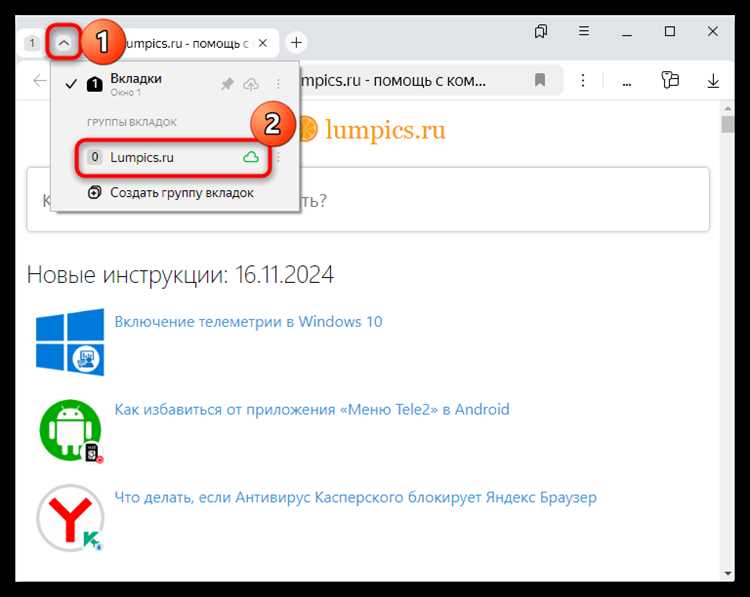This screenshot has width=750, height=597.
Task: Collapse the tab groups chevron button
Action: tap(64, 43)
